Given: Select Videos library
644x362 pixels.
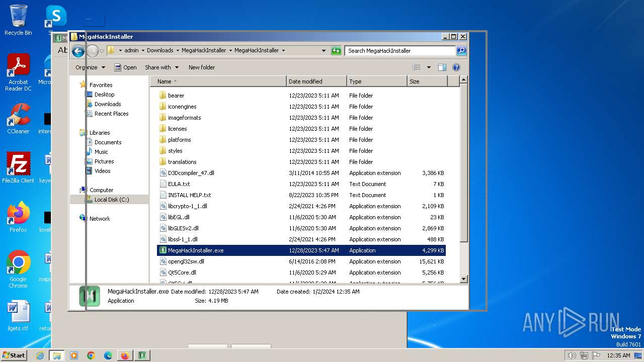Looking at the screenshot, I should point(102,171).
